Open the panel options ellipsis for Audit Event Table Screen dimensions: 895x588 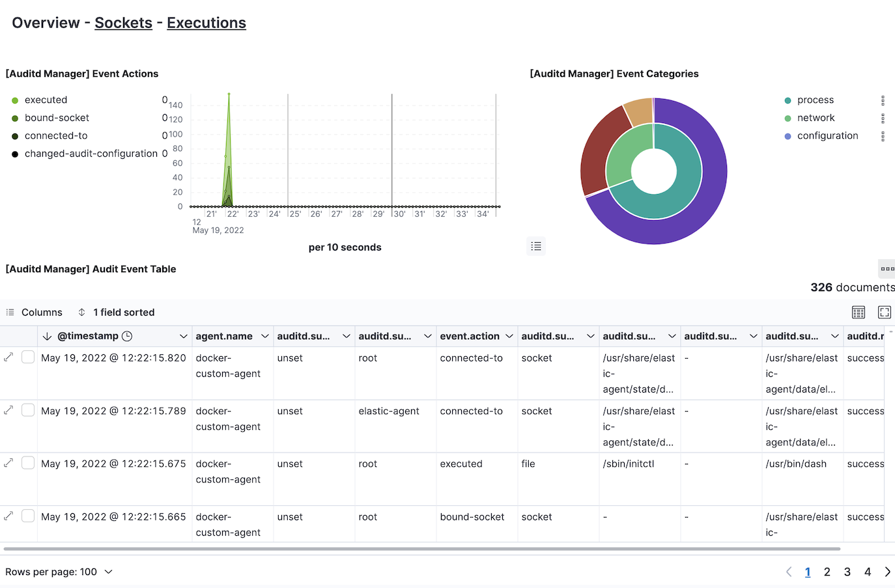887,268
